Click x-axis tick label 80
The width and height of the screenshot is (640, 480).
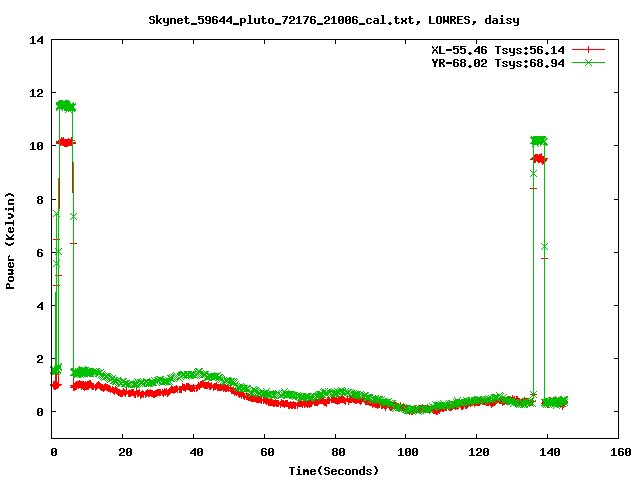coord(338,452)
